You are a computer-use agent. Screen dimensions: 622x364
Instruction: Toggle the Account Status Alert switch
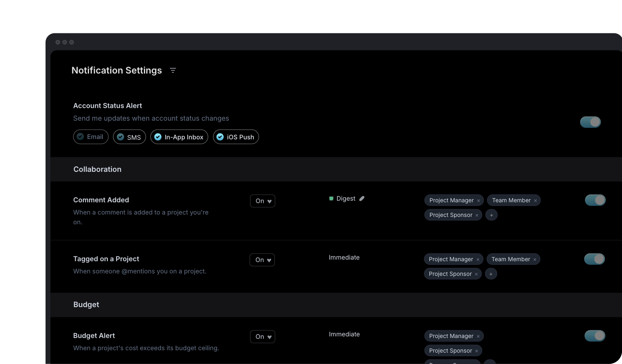click(590, 122)
